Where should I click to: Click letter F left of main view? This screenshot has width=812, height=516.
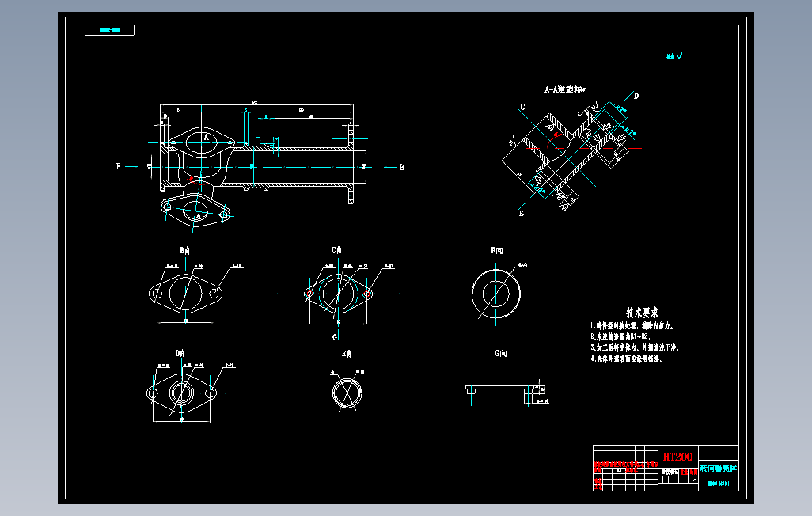(x=118, y=166)
